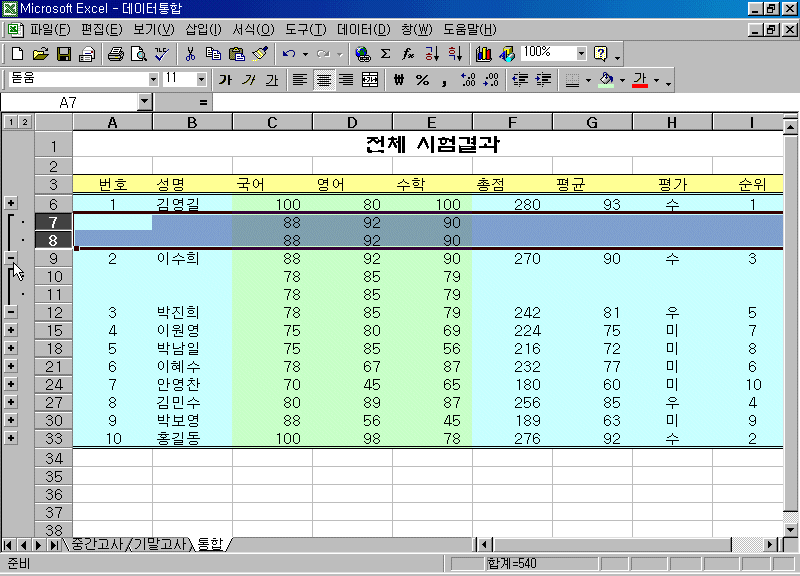Switch to the 중간고사 sheet tab
This screenshot has width=800, height=576.
[97, 544]
